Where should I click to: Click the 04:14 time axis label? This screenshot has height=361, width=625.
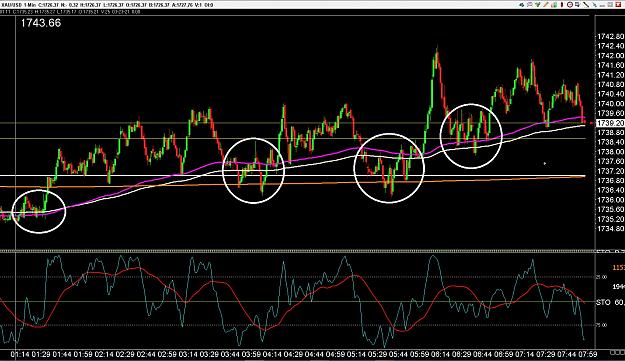tap(272, 354)
